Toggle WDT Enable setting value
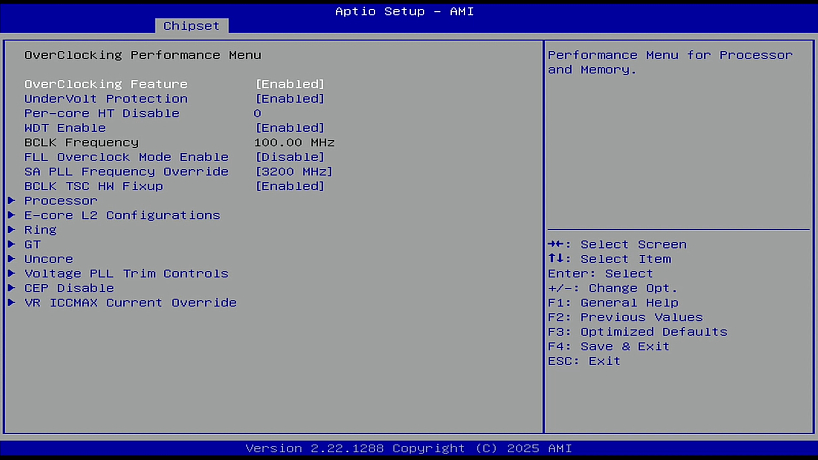This screenshot has width=818, height=460. [290, 128]
